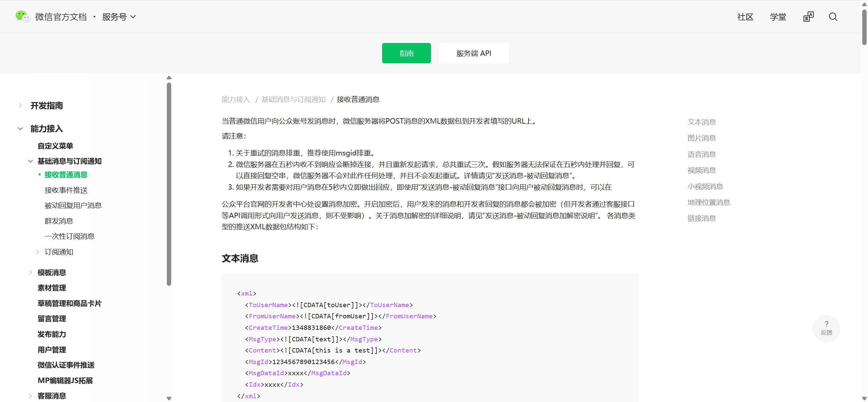Click the 反馈 feedback floating button

point(826,328)
